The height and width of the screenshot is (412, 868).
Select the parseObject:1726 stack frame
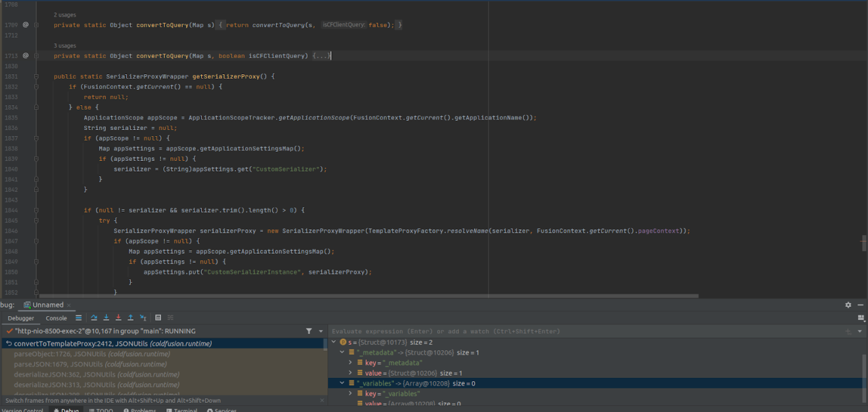pos(99,354)
